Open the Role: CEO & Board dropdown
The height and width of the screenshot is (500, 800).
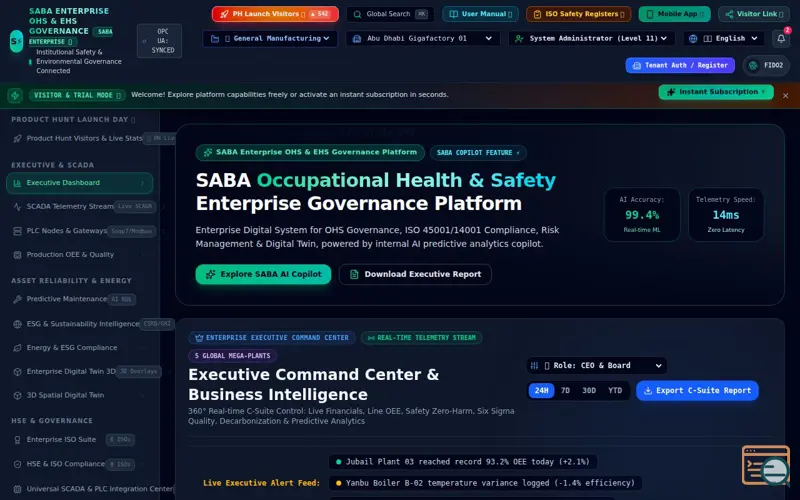point(596,365)
